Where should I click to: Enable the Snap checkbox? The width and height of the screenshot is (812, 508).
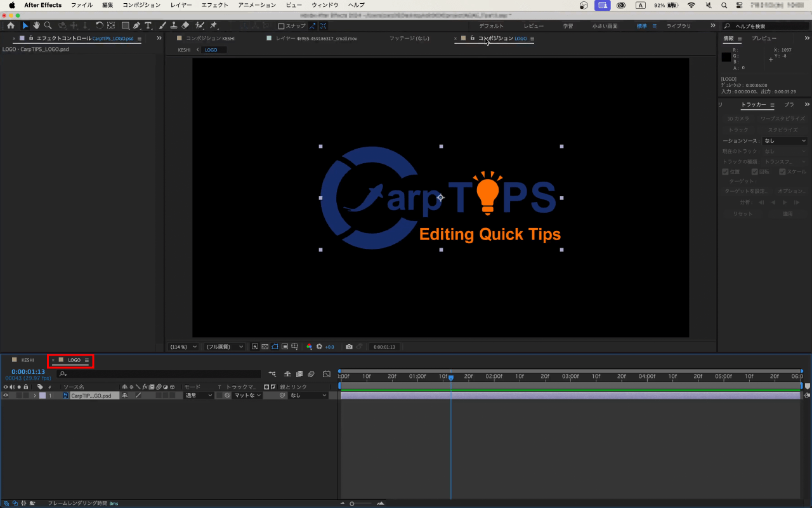pos(282,26)
